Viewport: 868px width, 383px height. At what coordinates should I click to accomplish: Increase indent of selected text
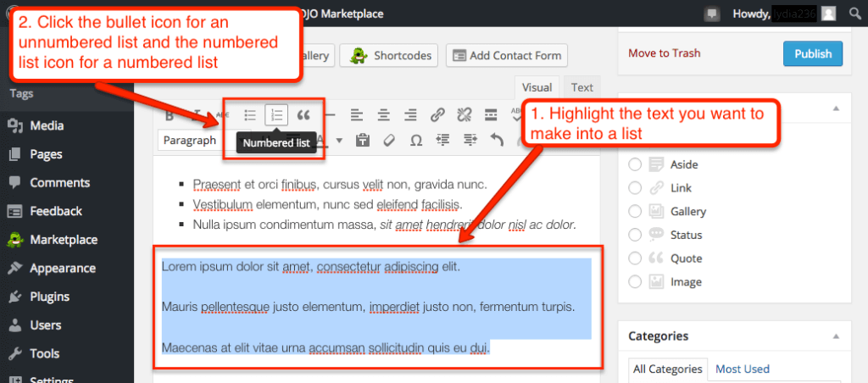point(470,140)
